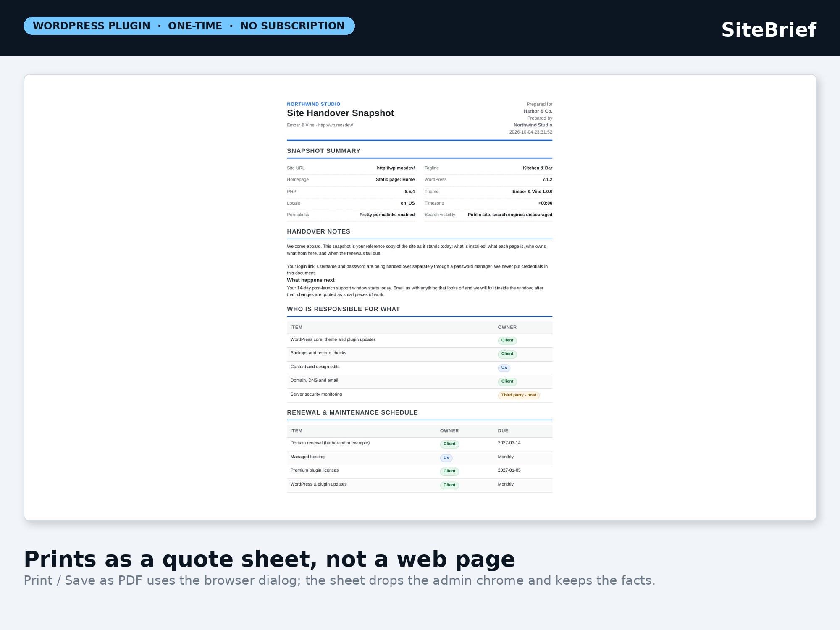The width and height of the screenshot is (840, 630).
Task: Click the search engines discouraged value
Action: tap(510, 215)
